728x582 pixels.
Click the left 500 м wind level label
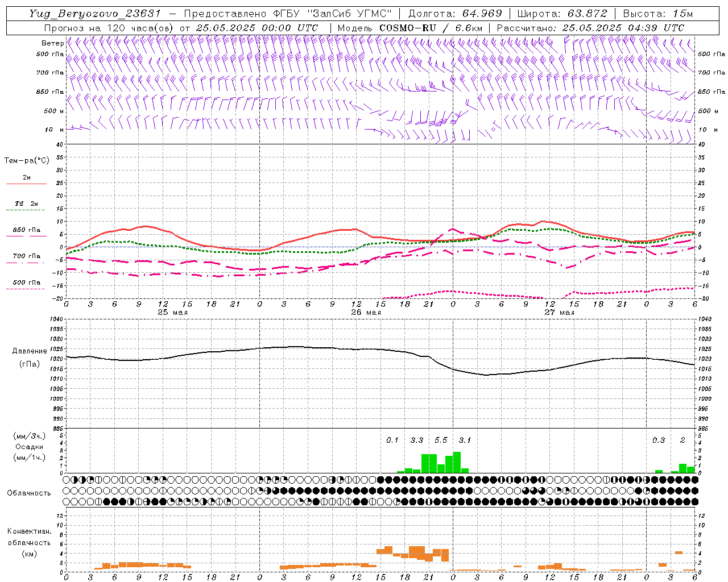tap(54, 111)
